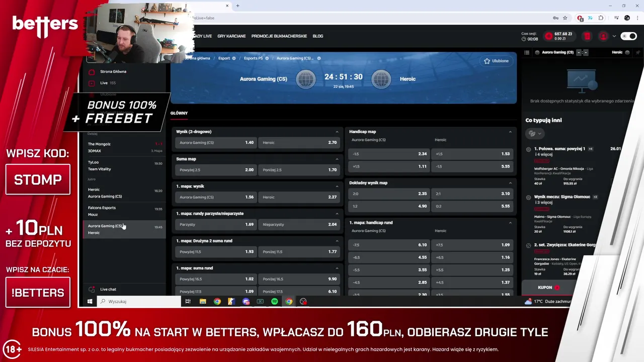Open the browser extensions puzzle icon
The image size is (644, 362).
(x=601, y=18)
